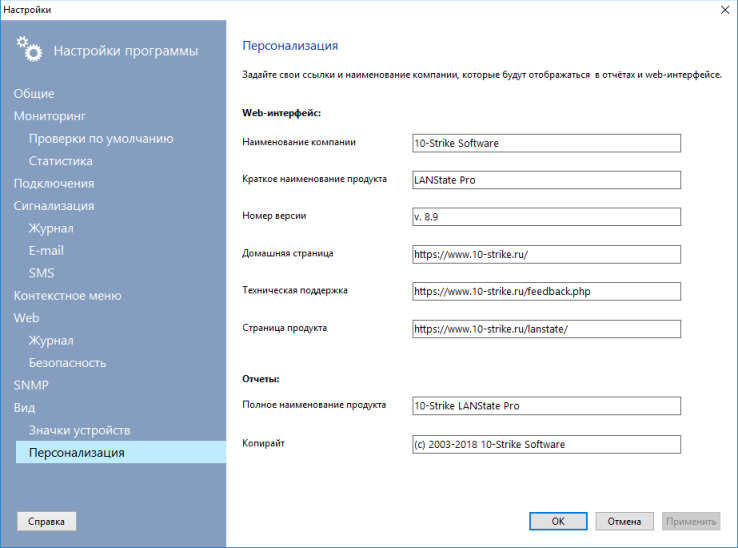Click the Настройки программы sidebar title
Viewport: 738px width, 548px height.
pos(126,51)
